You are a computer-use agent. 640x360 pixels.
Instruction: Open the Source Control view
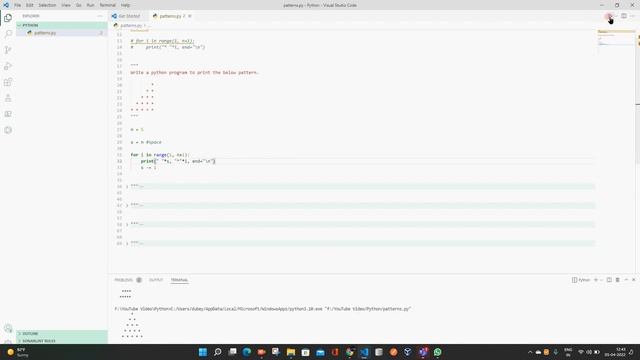click(8, 50)
